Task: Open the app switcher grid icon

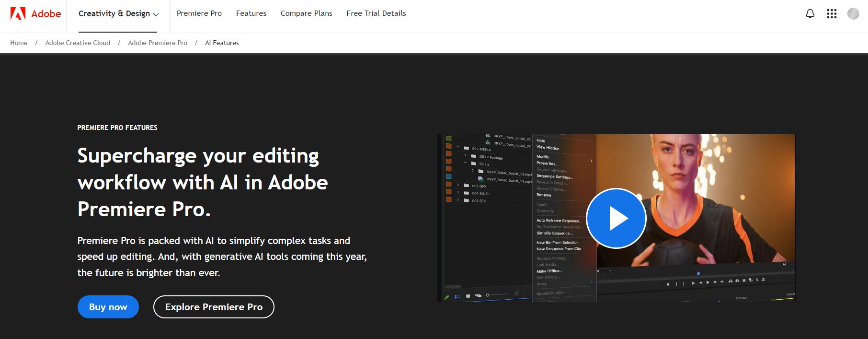Action: [832, 14]
